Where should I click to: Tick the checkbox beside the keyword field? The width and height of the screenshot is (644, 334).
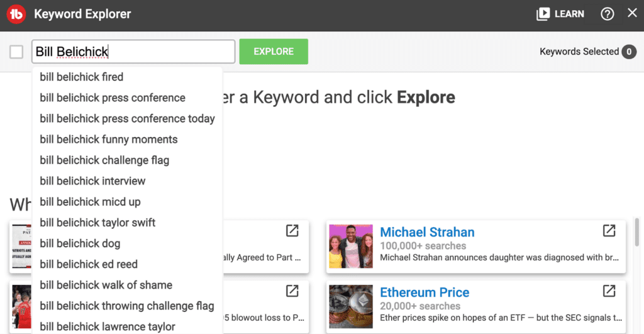point(16,52)
